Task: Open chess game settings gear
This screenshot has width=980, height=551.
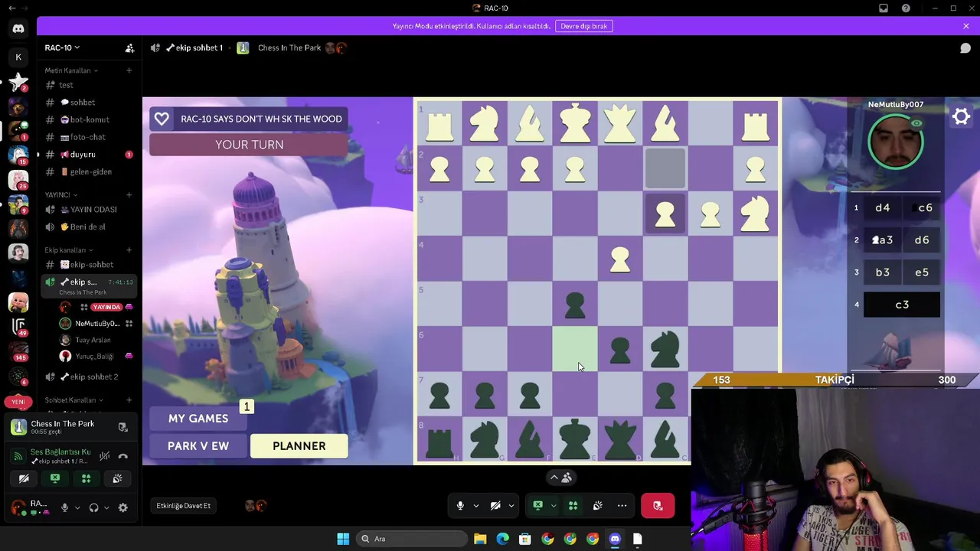Action: pos(961,117)
